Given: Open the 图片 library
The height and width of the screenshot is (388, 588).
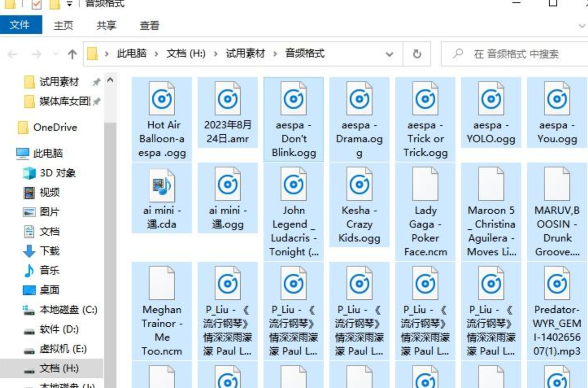Looking at the screenshot, I should coord(49,211).
